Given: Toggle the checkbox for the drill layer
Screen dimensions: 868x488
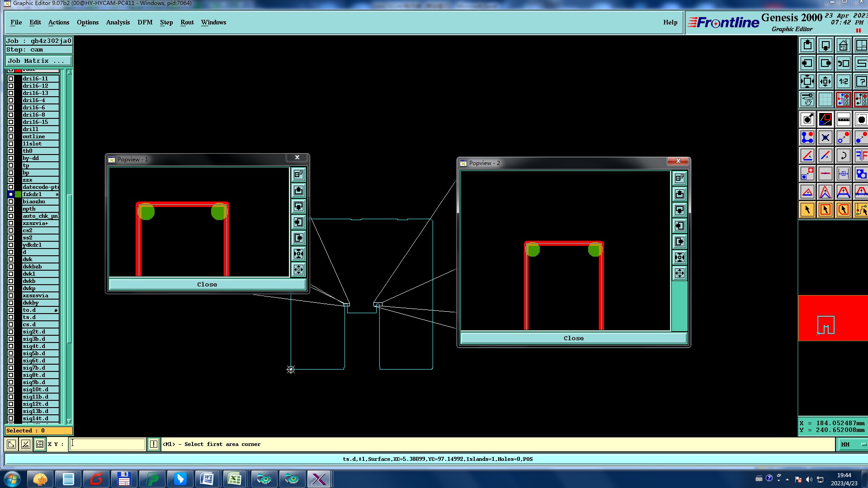Looking at the screenshot, I should click(11, 129).
